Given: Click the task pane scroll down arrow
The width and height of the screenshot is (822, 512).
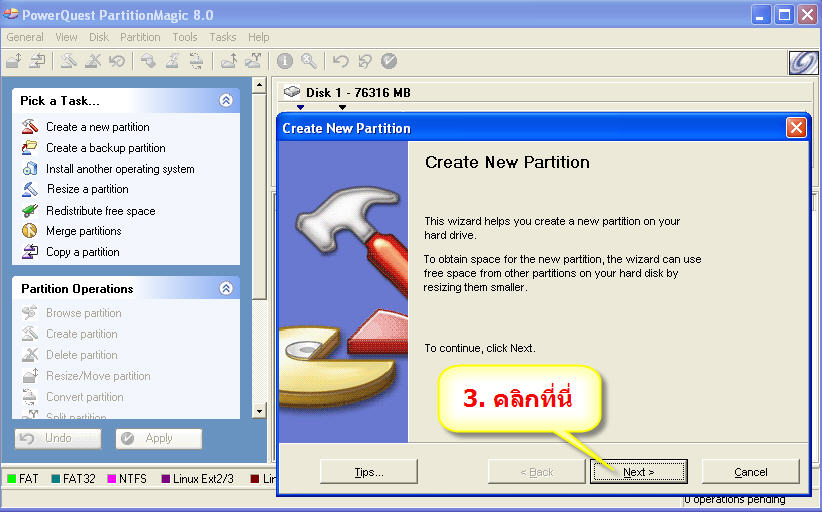Looking at the screenshot, I should point(259,411).
